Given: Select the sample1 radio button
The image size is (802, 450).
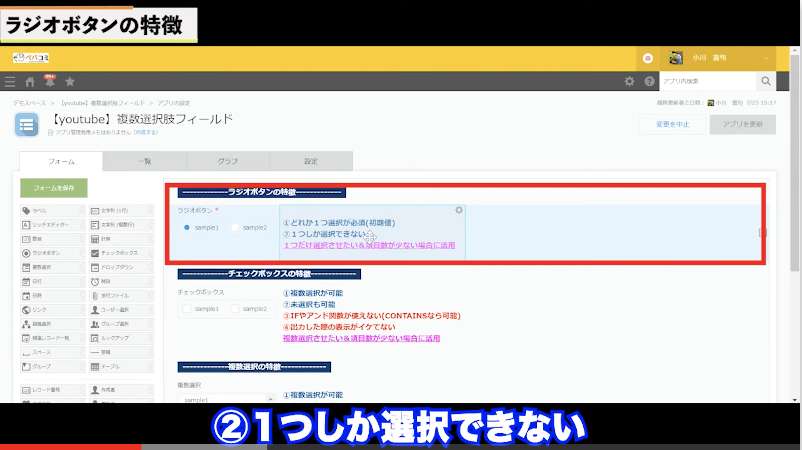Looking at the screenshot, I should point(187,228).
